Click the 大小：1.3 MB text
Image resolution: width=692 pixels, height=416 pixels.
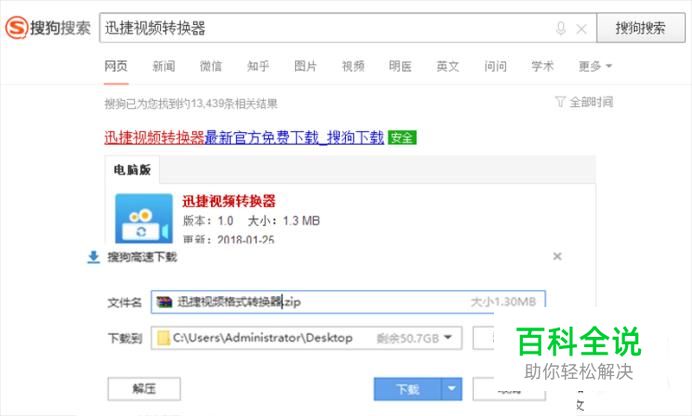[x=284, y=221]
